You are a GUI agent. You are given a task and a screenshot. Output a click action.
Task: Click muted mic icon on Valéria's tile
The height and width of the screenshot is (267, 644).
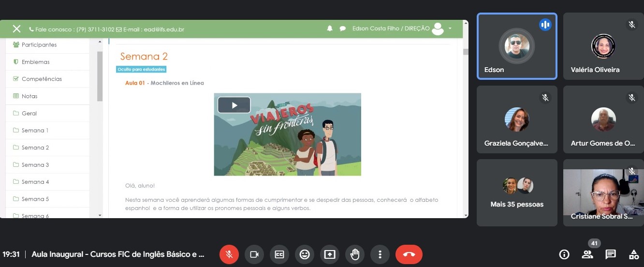pos(631,24)
